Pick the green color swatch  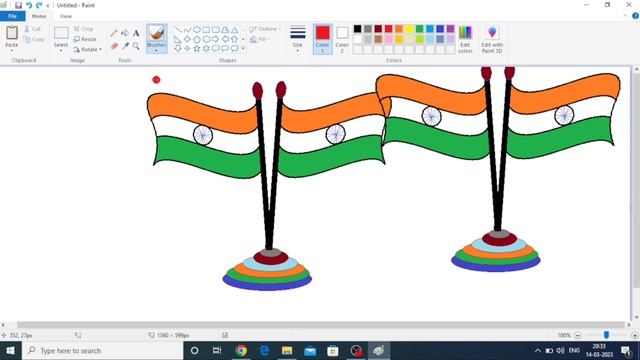[420, 29]
